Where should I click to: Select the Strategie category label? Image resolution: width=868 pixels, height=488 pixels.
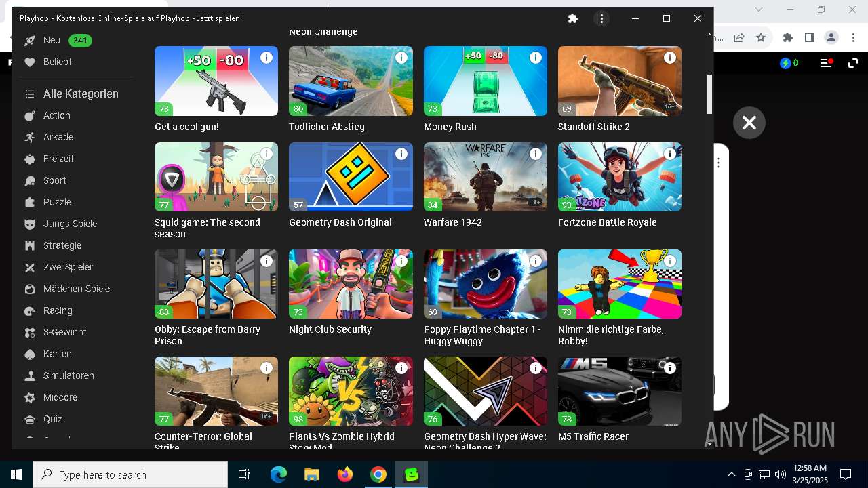62,245
